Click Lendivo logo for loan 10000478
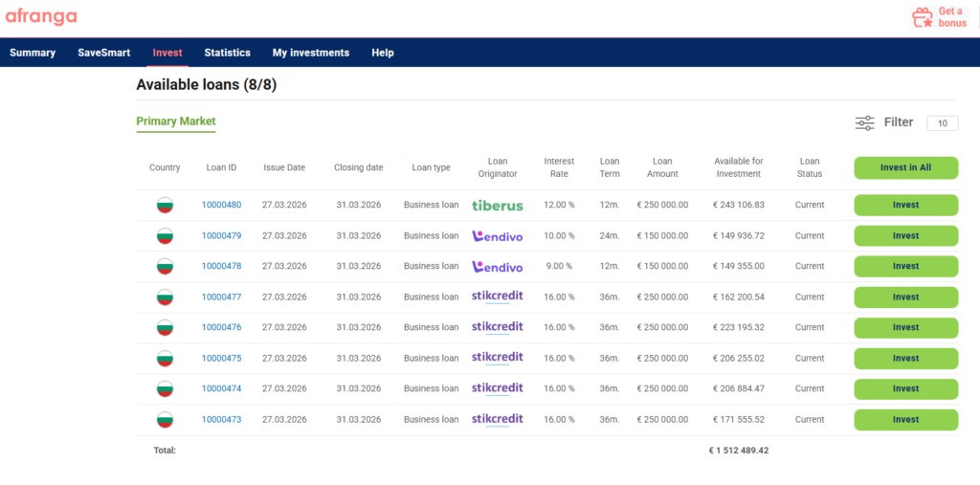The width and height of the screenshot is (980, 485). click(x=497, y=266)
